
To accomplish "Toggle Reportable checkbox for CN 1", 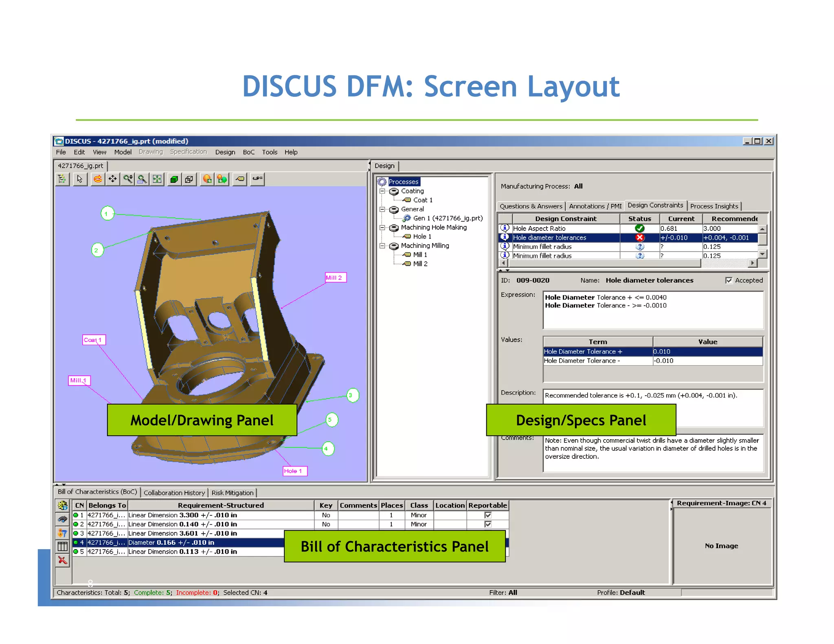I will 488,515.
